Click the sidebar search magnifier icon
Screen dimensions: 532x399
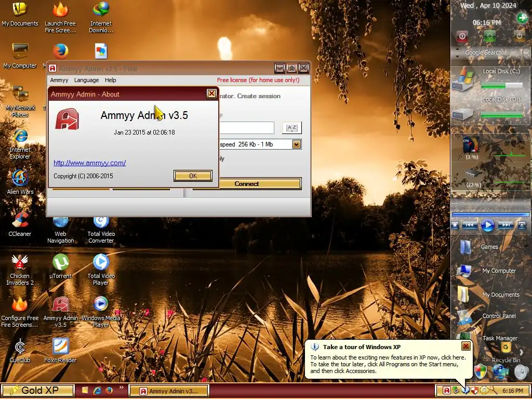tap(526, 52)
